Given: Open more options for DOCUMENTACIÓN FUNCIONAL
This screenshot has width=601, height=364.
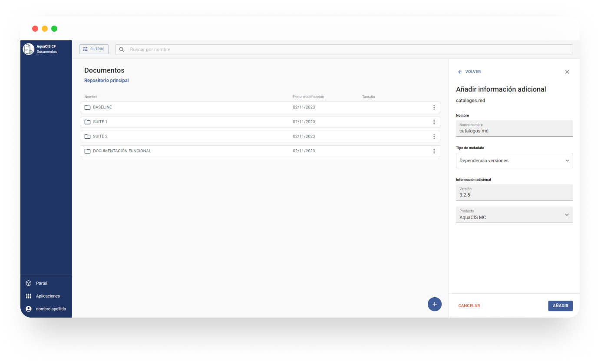Looking at the screenshot, I should tap(434, 151).
